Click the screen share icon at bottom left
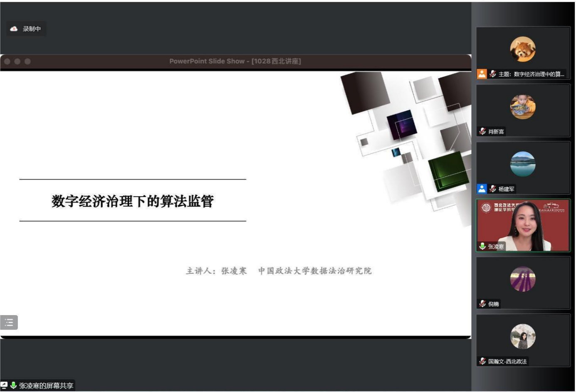Viewport: 576px width, 392px height. [x=4, y=385]
